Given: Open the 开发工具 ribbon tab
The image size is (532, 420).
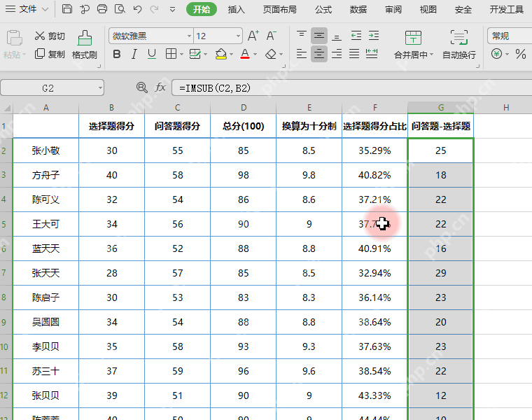Looking at the screenshot, I should point(507,10).
